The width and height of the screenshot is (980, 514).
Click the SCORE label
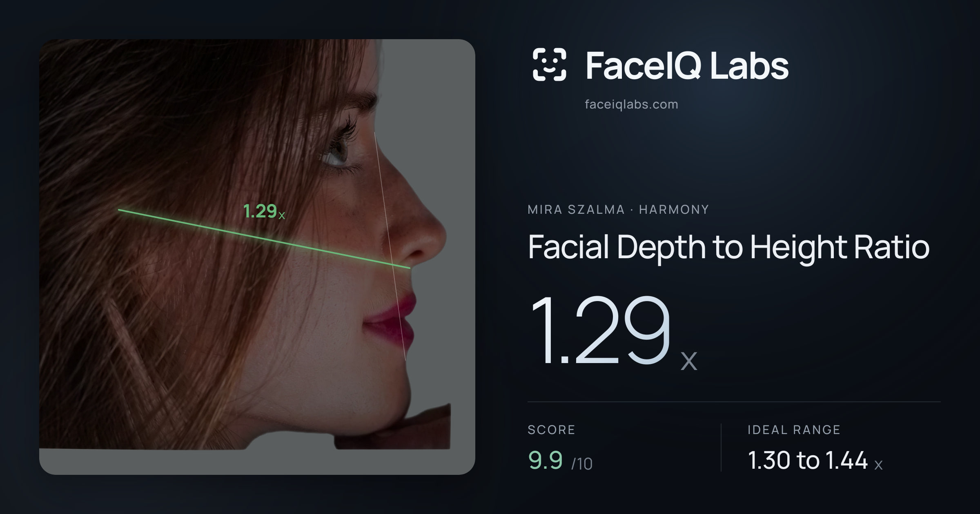[551, 430]
